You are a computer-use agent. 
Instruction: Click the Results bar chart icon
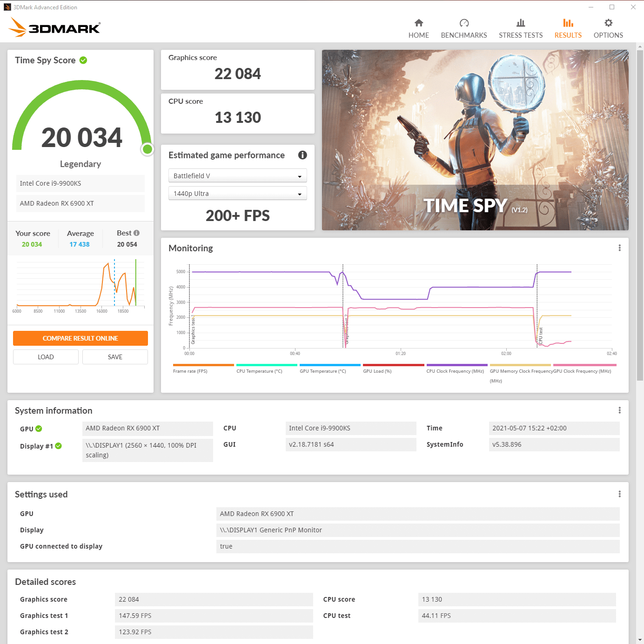568,23
